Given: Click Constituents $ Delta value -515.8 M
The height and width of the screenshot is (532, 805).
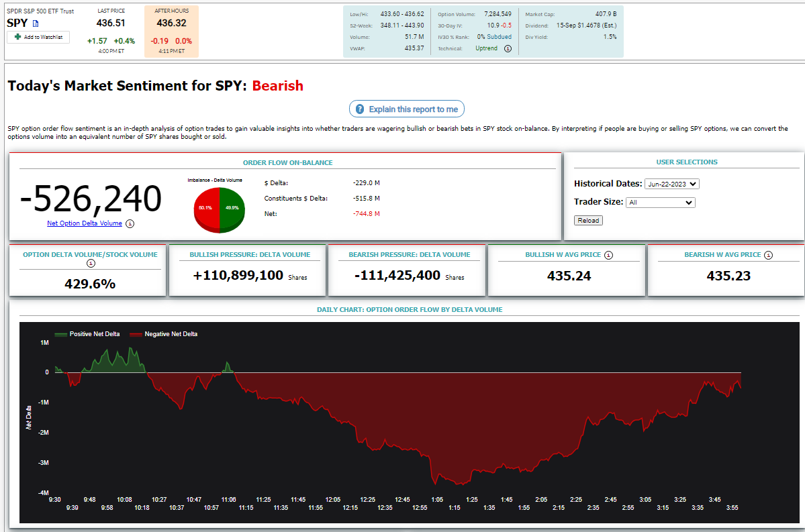Looking at the screenshot, I should 367,199.
